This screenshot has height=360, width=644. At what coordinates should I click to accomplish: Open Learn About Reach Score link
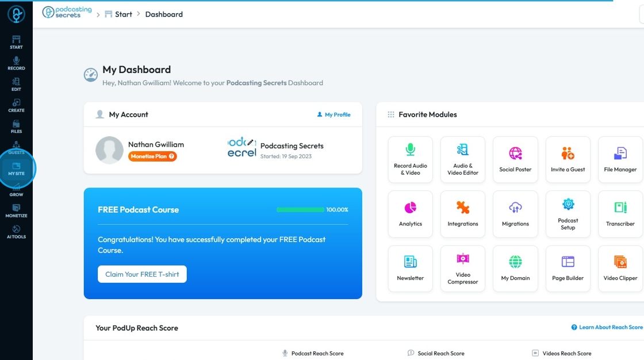coord(607,327)
